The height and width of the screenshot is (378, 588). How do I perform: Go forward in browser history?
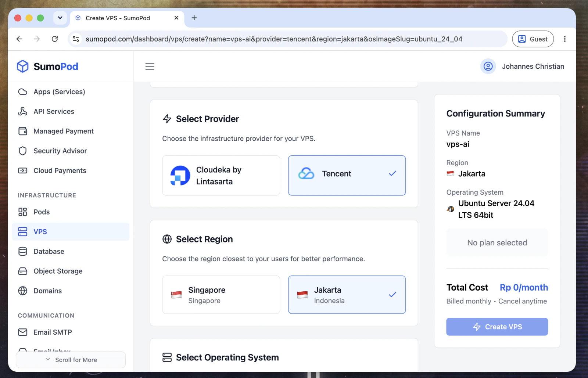[x=37, y=39]
